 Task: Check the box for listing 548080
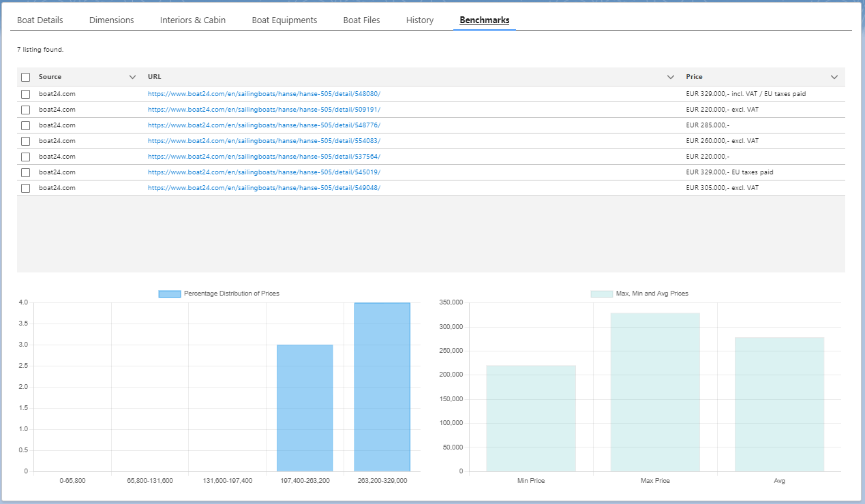coord(26,94)
